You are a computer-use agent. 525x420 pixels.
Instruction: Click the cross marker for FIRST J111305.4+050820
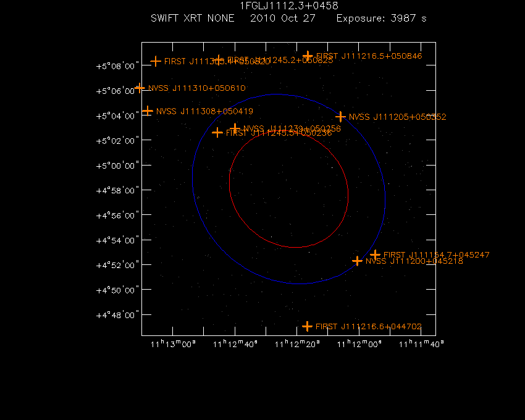(x=156, y=61)
